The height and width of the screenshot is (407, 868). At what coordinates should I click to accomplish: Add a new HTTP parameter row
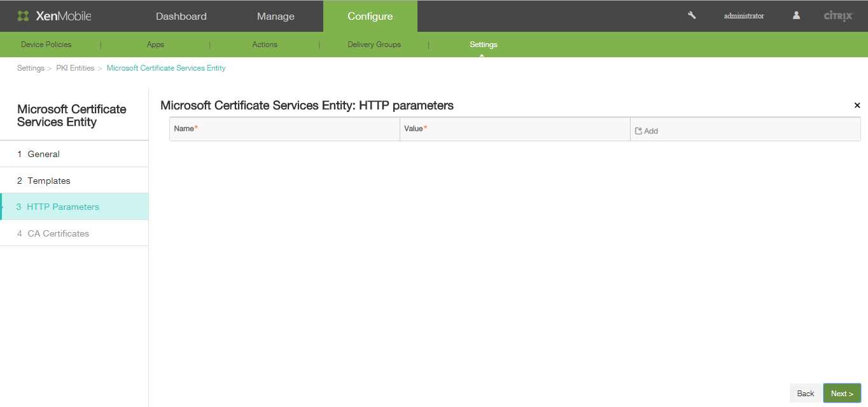pos(647,131)
